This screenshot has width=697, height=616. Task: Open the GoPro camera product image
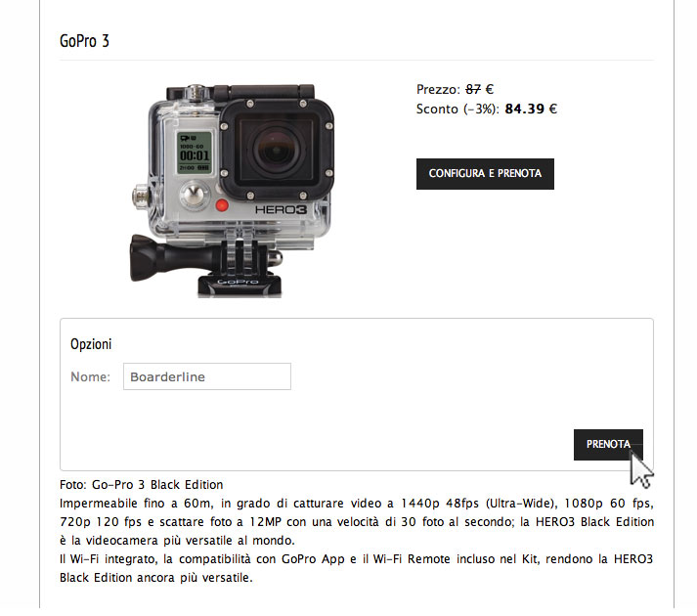pyautogui.click(x=232, y=191)
